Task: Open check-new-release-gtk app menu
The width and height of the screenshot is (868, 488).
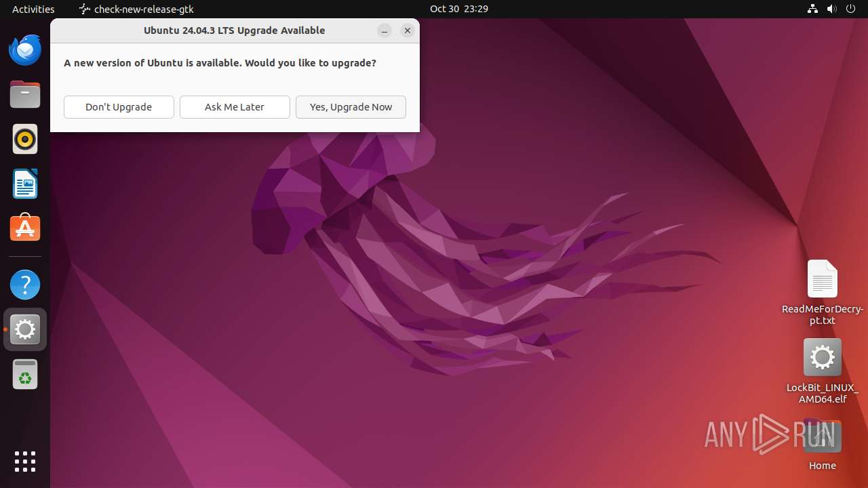Action: point(136,9)
